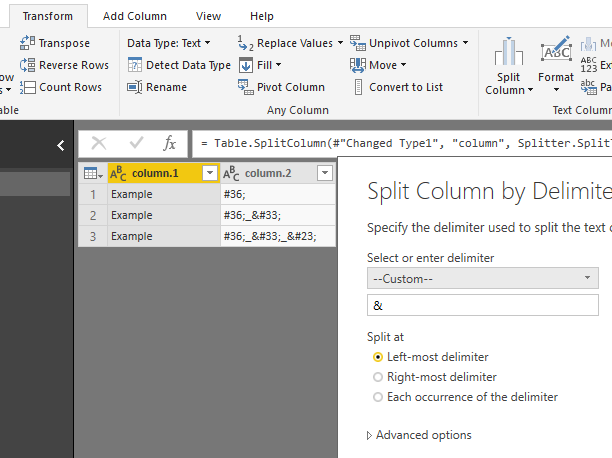The image size is (612, 458).
Task: Select Each occurrence of the delimiter
Action: pyautogui.click(x=378, y=397)
